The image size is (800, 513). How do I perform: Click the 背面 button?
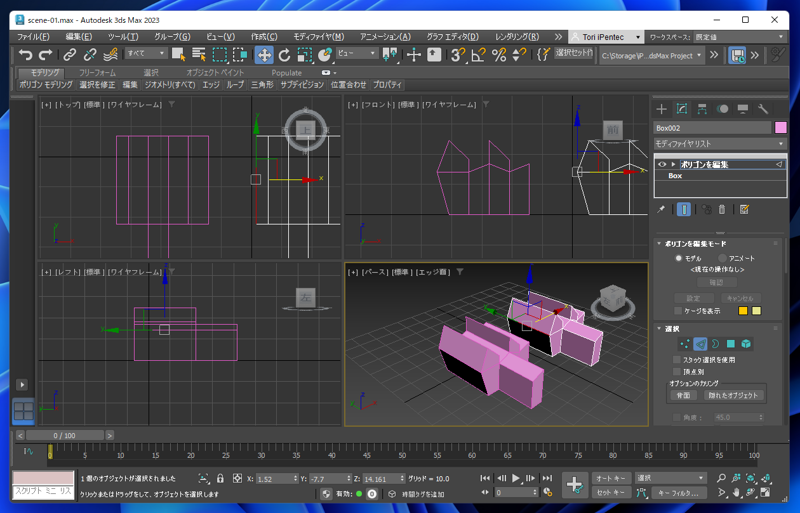(x=683, y=396)
